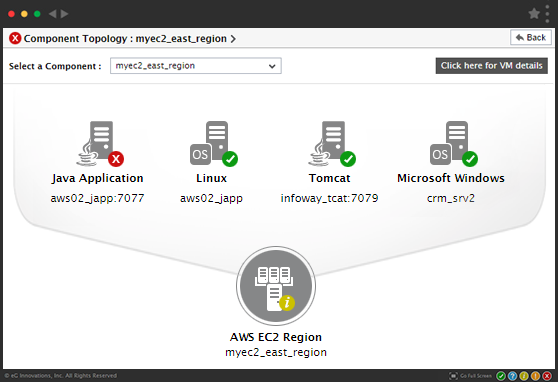The width and height of the screenshot is (558, 382).
Task: Open the Microsoft Windows server icon
Action: pos(454,144)
